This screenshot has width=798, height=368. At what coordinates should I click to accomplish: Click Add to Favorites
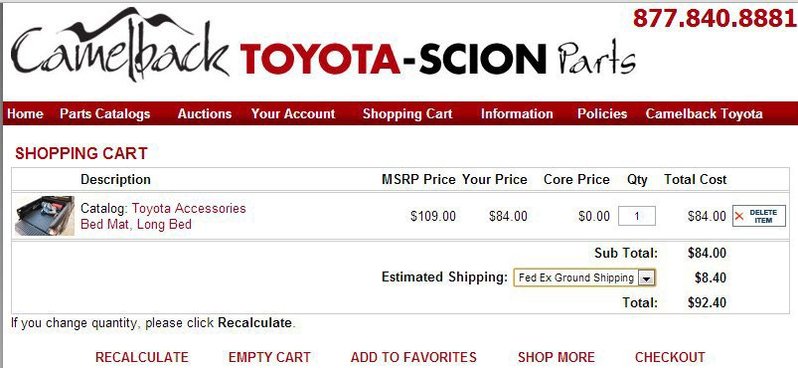(x=413, y=357)
